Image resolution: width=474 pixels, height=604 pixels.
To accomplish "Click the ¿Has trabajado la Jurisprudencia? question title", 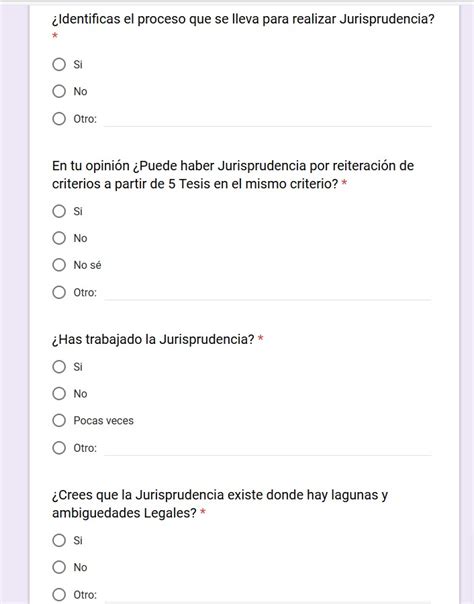I will pyautogui.click(x=153, y=339).
